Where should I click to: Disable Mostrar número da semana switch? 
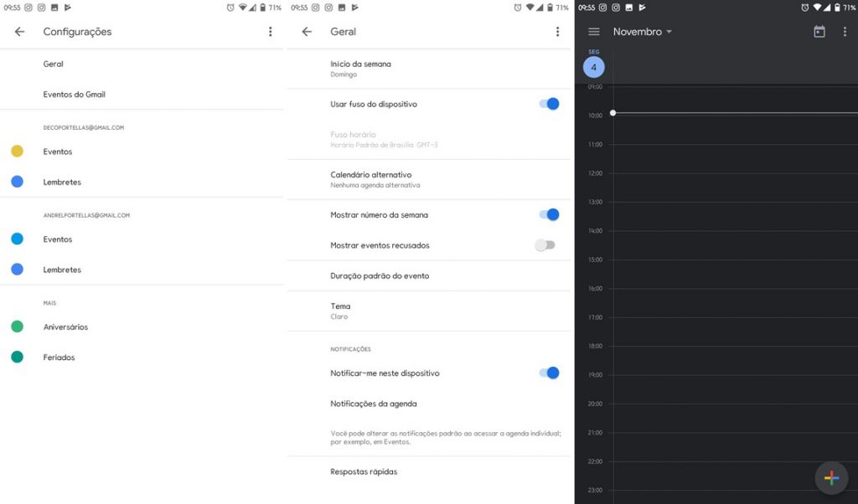click(x=550, y=215)
